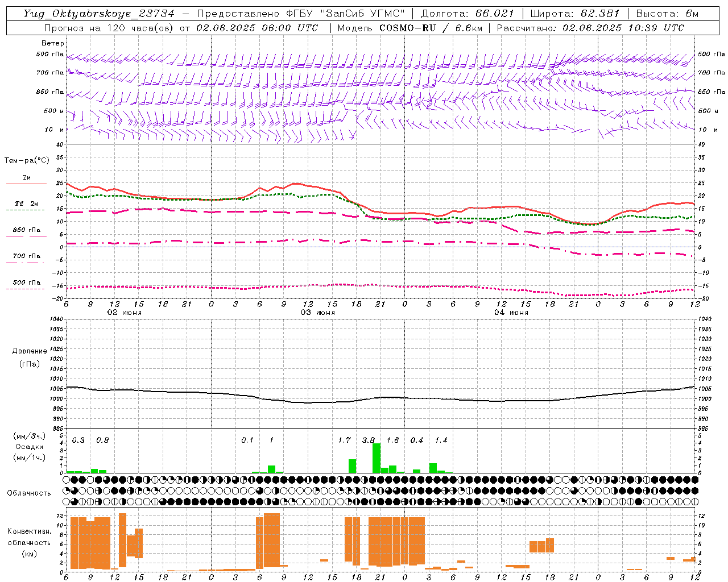The height and width of the screenshot is (582, 728).
Task: Click the "03 июня" date label
Action: point(318,313)
